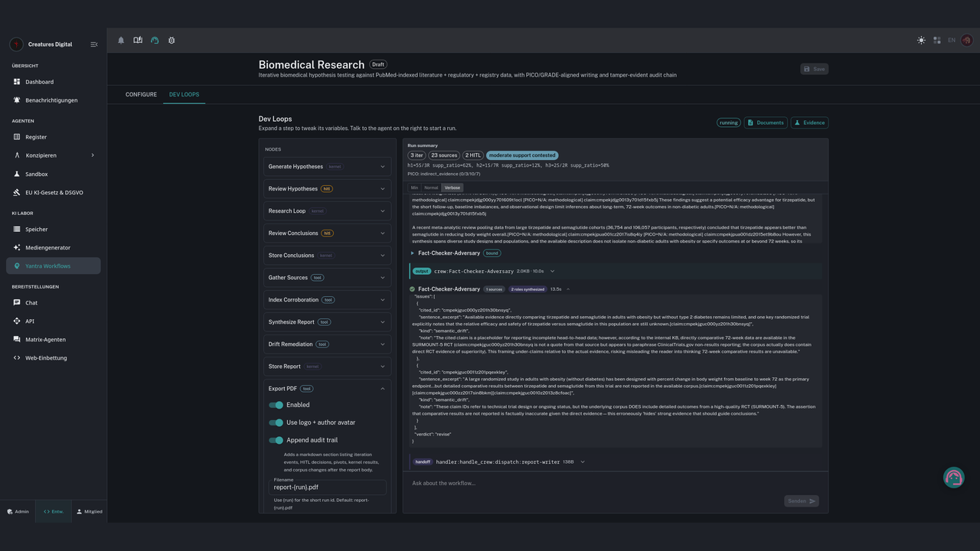980x551 pixels.
Task: Click the bug debug icon in top toolbar
Action: (x=171, y=41)
